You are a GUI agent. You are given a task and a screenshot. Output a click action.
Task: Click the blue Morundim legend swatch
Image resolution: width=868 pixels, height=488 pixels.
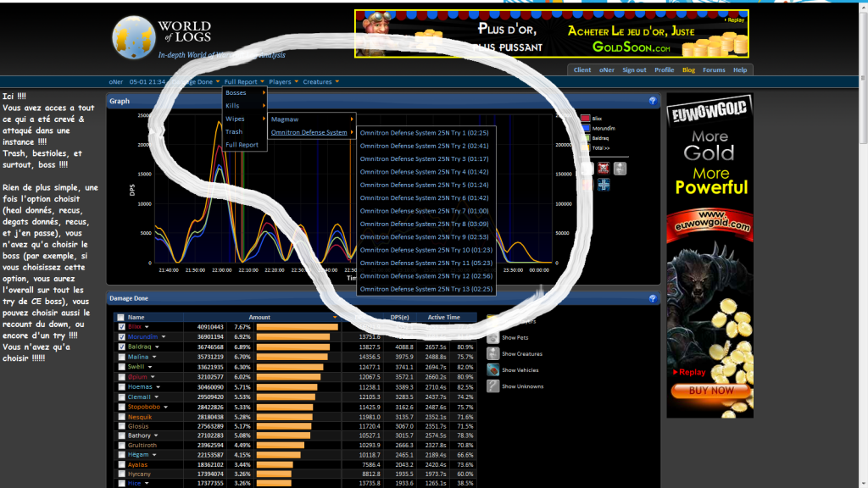point(585,129)
